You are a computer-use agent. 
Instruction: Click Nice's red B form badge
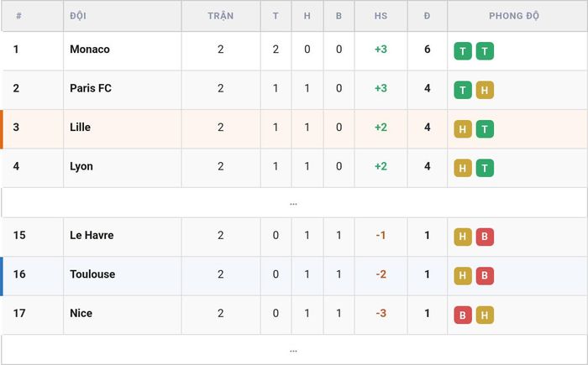point(463,315)
